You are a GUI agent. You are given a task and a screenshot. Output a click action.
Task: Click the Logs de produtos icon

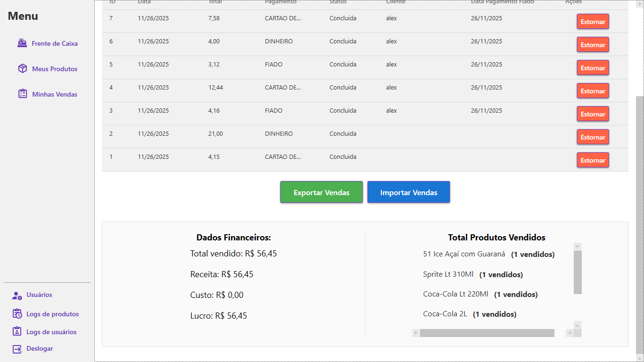17,314
